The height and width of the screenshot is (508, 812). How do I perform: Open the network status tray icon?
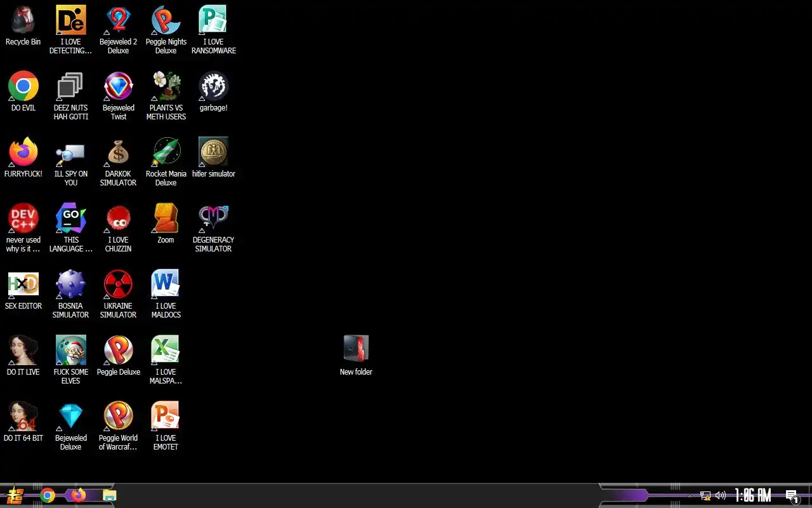705,495
